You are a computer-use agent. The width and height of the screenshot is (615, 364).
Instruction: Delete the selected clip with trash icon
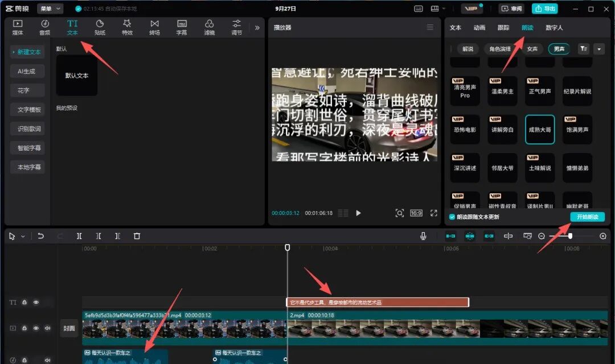click(137, 236)
